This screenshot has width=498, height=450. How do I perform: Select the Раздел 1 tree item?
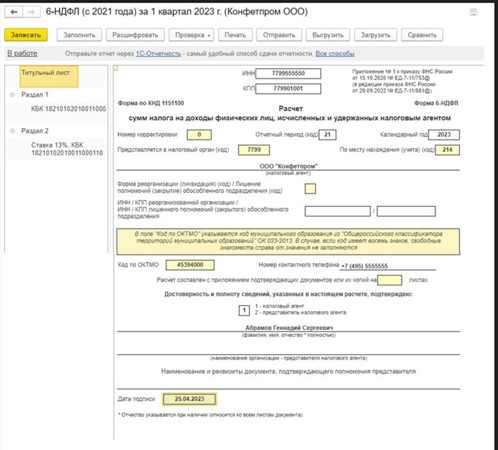(x=35, y=95)
